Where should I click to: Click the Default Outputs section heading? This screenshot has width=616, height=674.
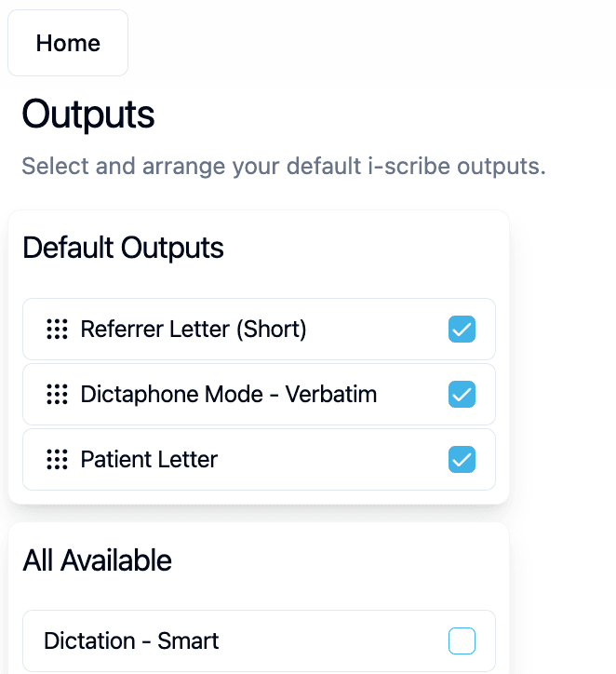tap(123, 248)
